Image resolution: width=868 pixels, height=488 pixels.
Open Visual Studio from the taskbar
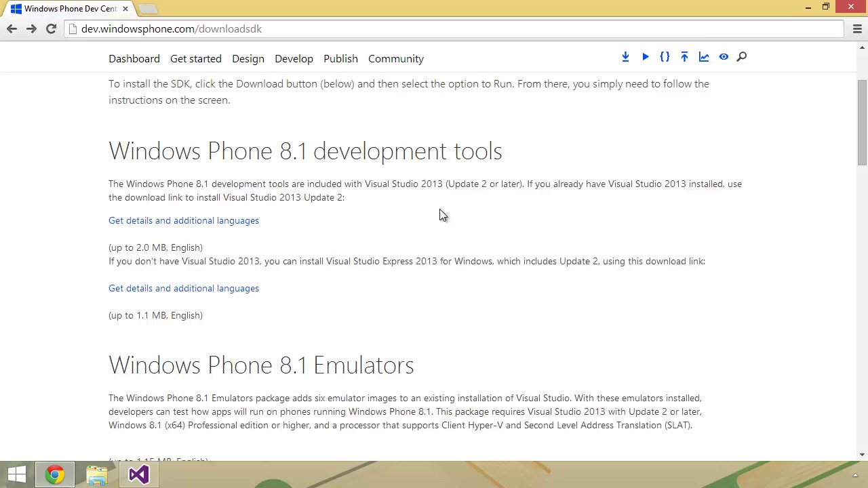tap(138, 474)
